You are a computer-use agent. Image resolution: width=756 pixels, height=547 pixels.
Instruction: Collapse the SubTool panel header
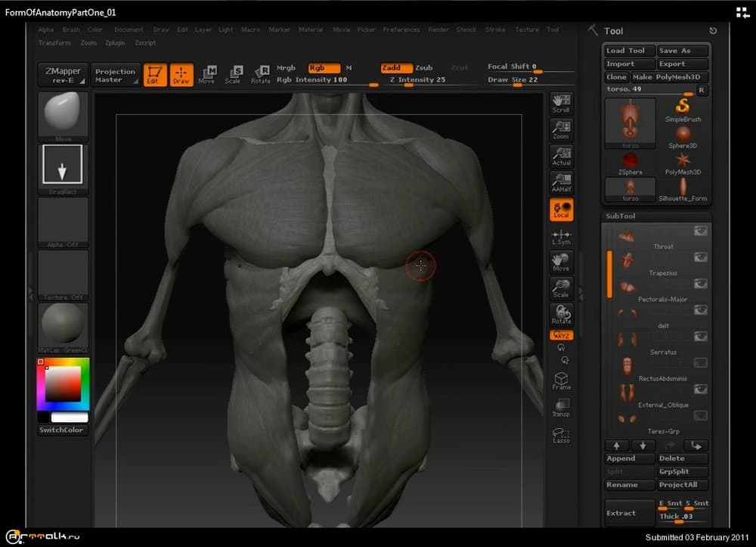click(x=620, y=216)
